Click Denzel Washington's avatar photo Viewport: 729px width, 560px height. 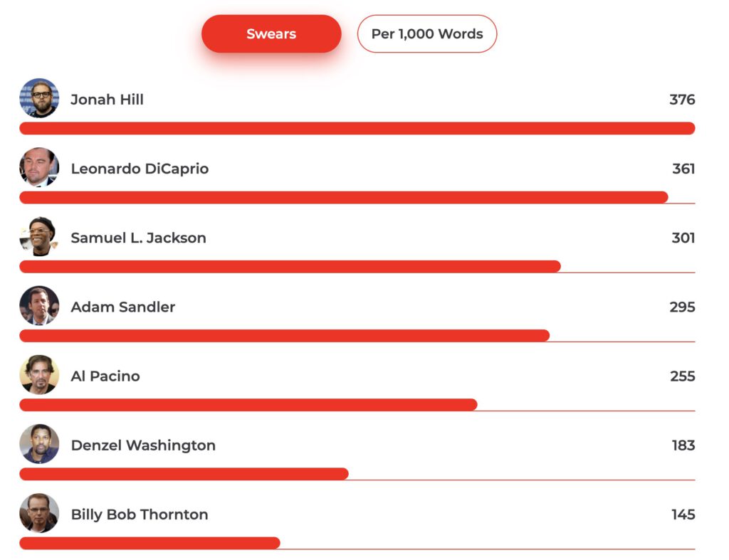click(39, 444)
